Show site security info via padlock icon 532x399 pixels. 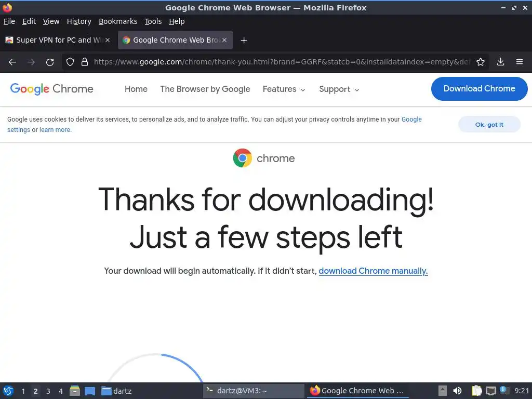click(85, 62)
